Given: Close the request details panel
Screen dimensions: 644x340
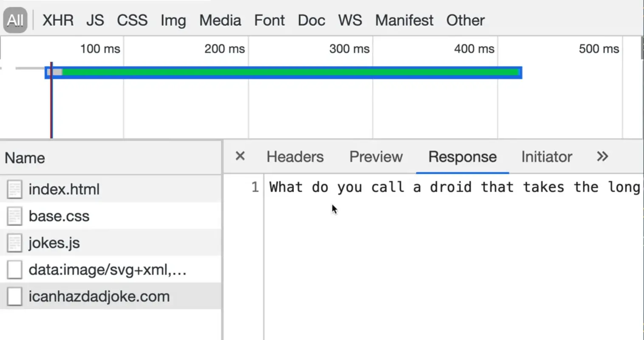Looking at the screenshot, I should [x=240, y=156].
